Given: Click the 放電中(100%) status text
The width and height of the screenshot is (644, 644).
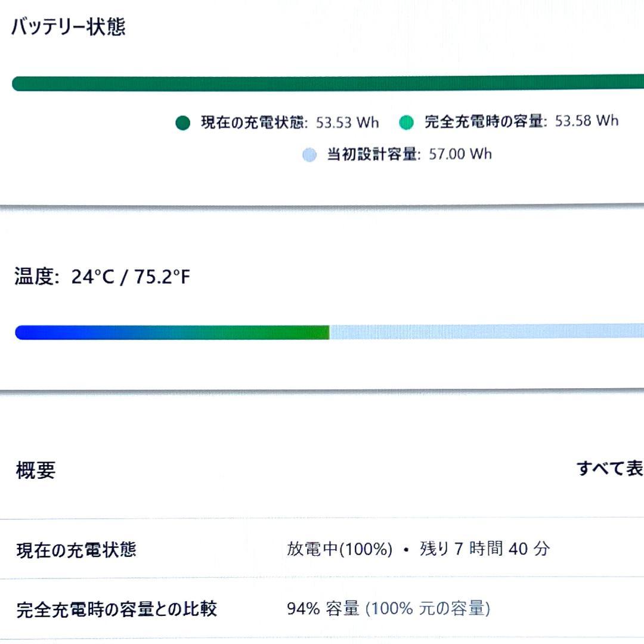Looking at the screenshot, I should [x=339, y=549].
